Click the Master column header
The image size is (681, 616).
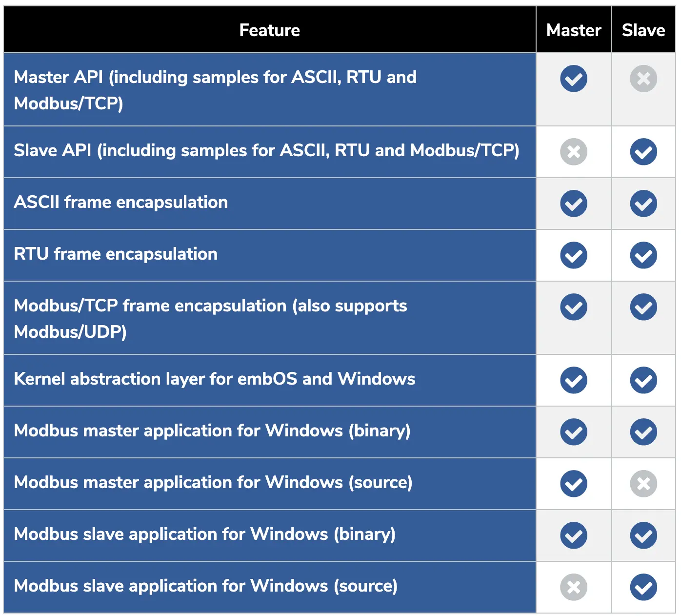(573, 30)
